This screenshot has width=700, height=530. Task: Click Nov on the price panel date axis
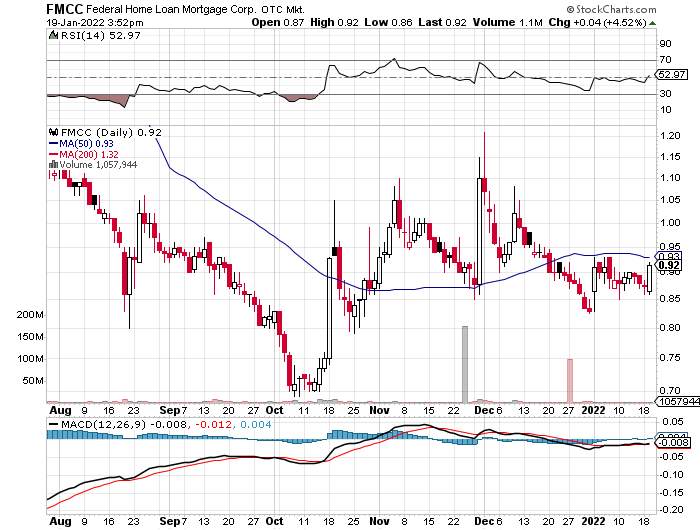pyautogui.click(x=379, y=410)
